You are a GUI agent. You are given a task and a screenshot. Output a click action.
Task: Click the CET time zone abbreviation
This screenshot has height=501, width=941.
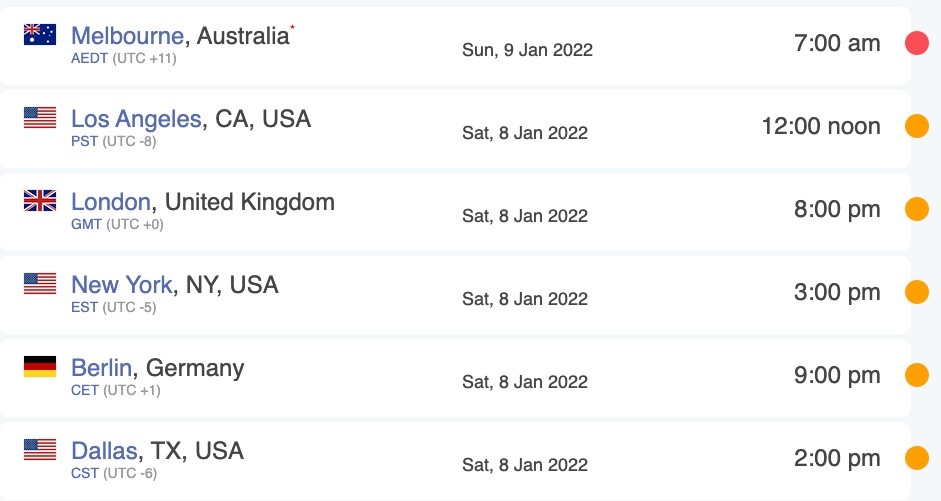[x=85, y=390]
